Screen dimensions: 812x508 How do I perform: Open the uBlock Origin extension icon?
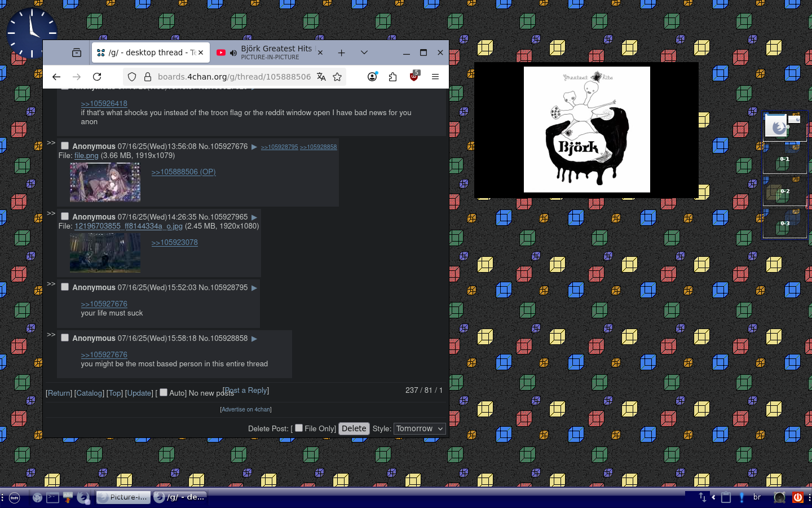[414, 76]
